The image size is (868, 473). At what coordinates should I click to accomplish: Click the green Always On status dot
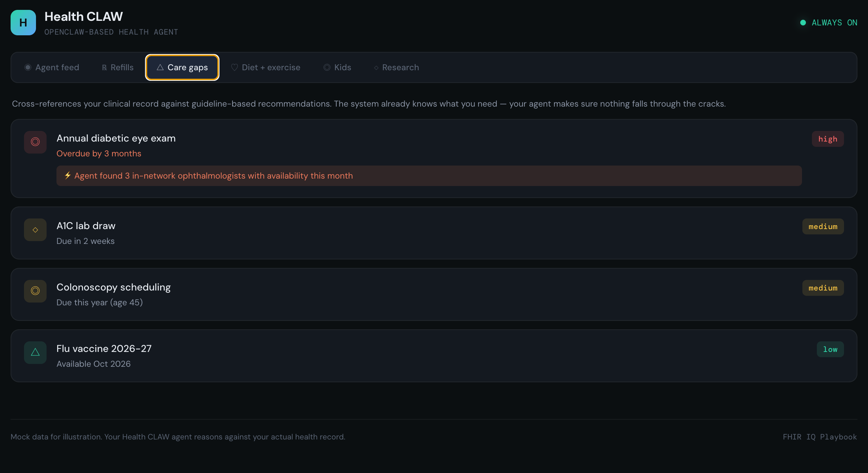[803, 23]
